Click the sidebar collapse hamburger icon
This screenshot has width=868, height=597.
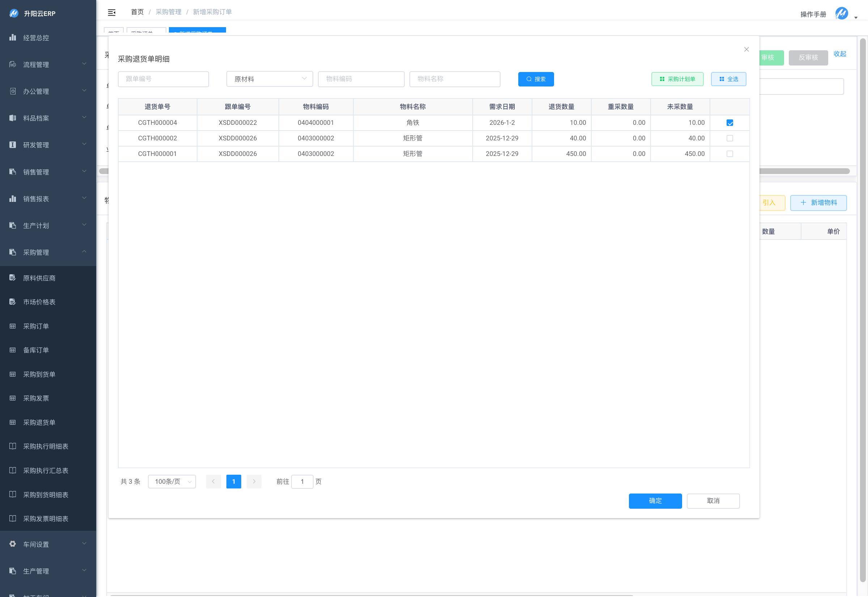[111, 13]
